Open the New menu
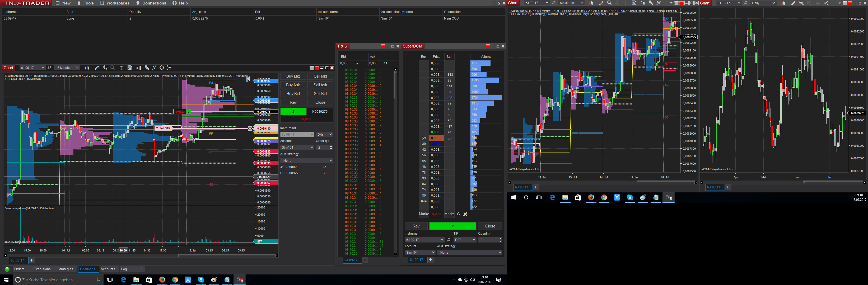Viewport: 868px width, 285px height. [x=63, y=3]
